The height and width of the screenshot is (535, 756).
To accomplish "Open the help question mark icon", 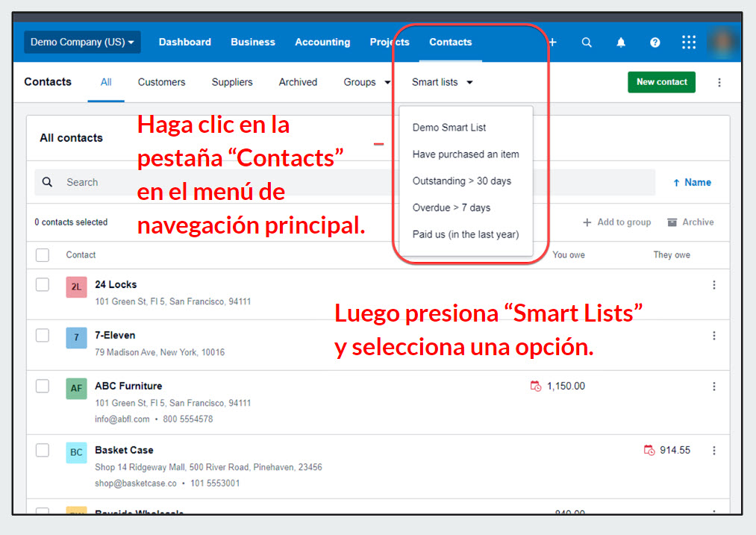I will click(655, 43).
